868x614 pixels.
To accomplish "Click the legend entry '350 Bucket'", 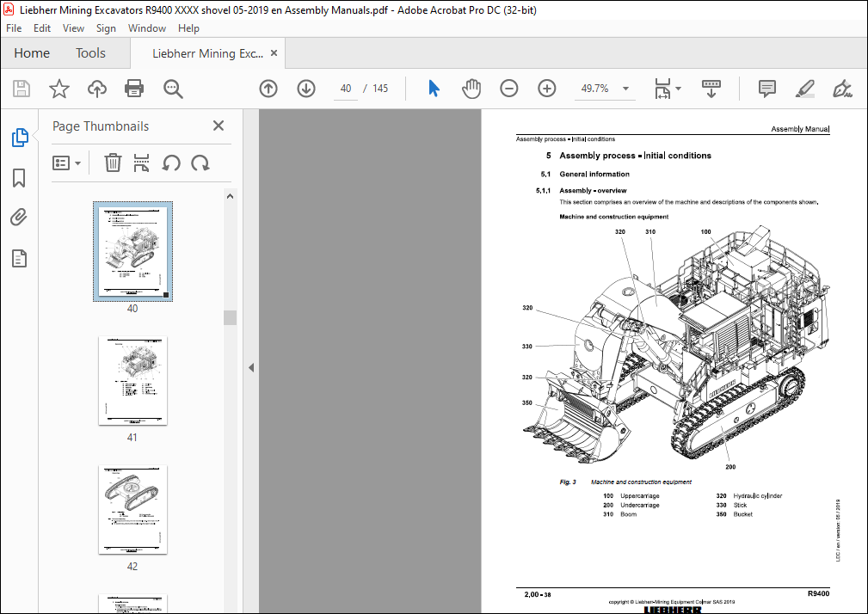I will 734,514.
